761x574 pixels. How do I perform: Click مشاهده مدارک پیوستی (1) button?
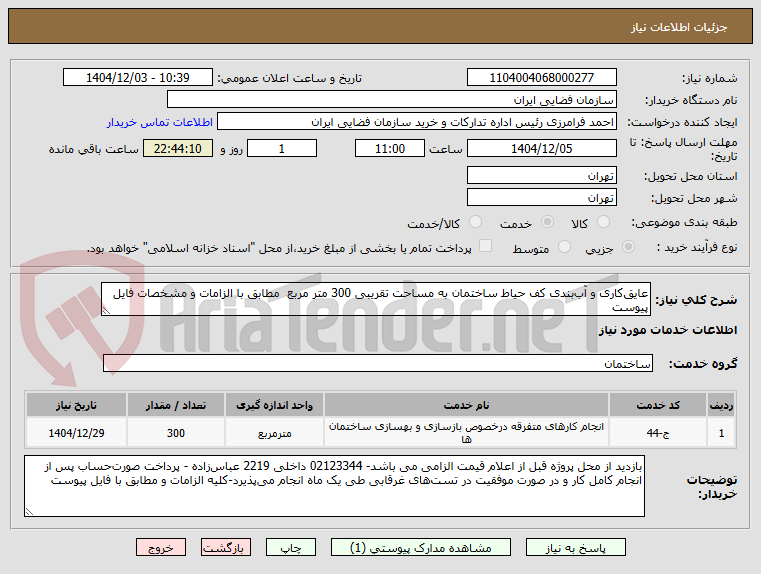(421, 548)
